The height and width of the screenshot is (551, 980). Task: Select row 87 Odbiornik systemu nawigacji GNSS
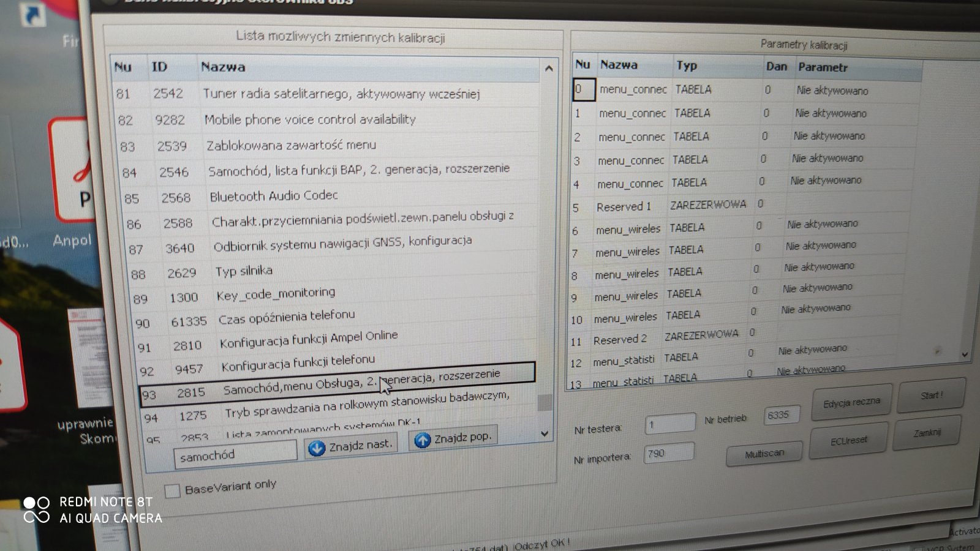[333, 245]
